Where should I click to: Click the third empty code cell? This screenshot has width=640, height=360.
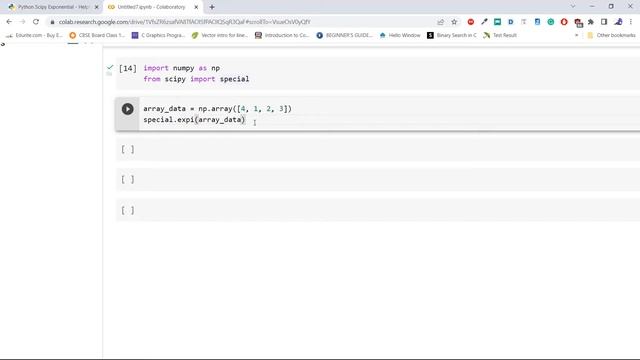(x=378, y=210)
